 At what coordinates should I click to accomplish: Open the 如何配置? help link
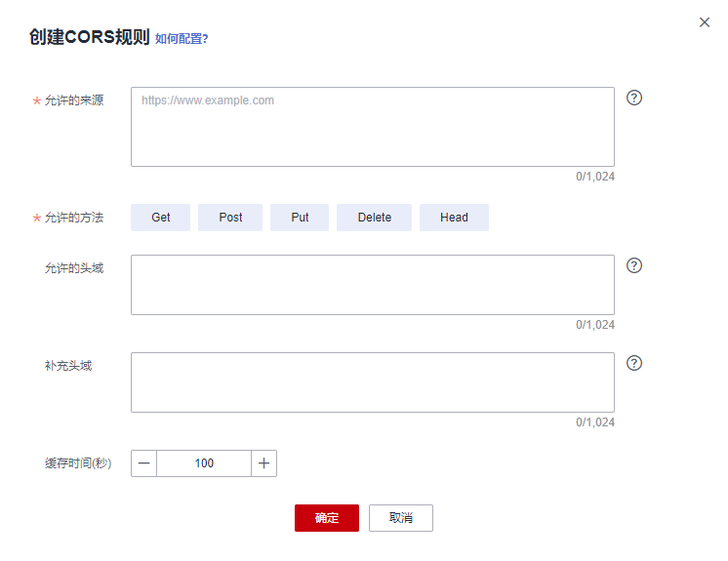point(182,38)
